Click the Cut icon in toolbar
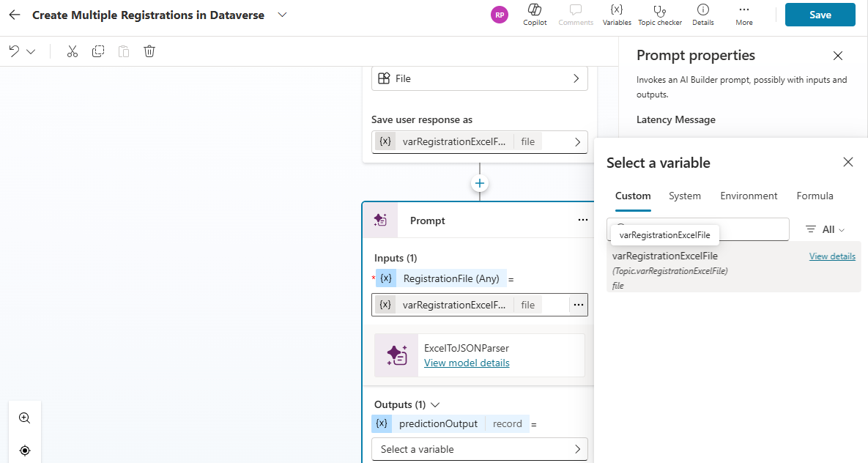868x463 pixels. click(72, 51)
